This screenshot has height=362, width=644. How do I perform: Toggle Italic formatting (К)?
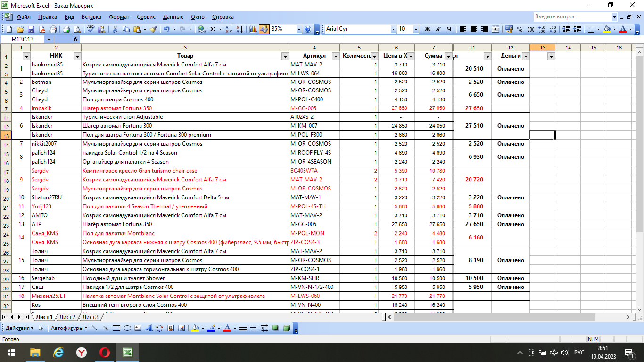coord(438,29)
